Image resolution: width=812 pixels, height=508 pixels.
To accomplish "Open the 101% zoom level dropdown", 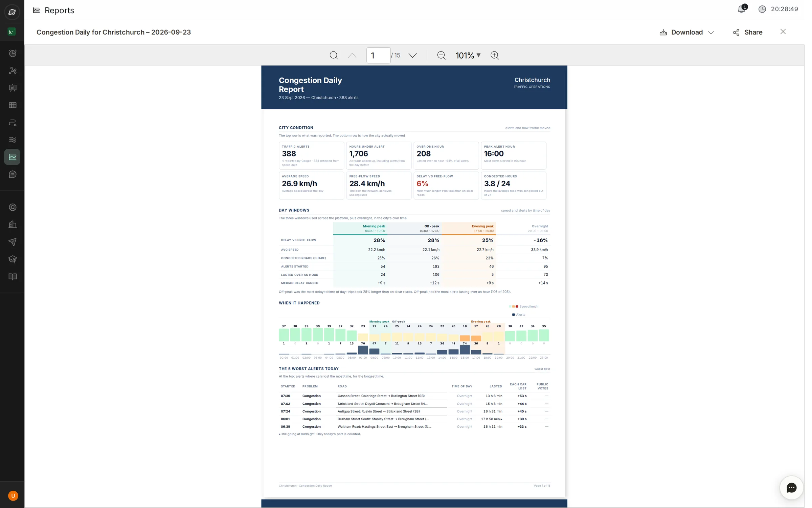I will pyautogui.click(x=468, y=55).
